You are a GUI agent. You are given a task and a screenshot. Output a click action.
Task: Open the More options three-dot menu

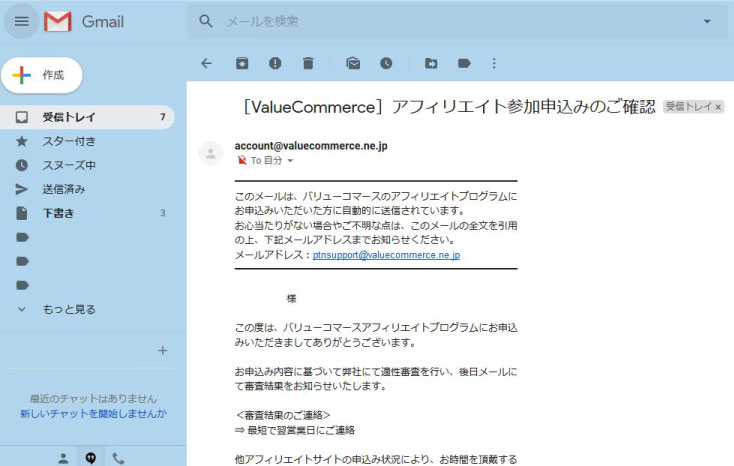pyautogui.click(x=494, y=63)
